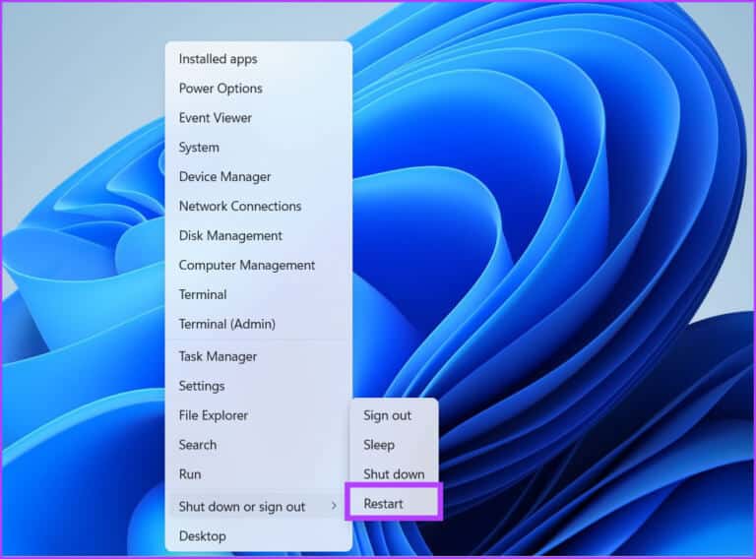
Task: Click Restart in the submenu
Action: coord(394,504)
